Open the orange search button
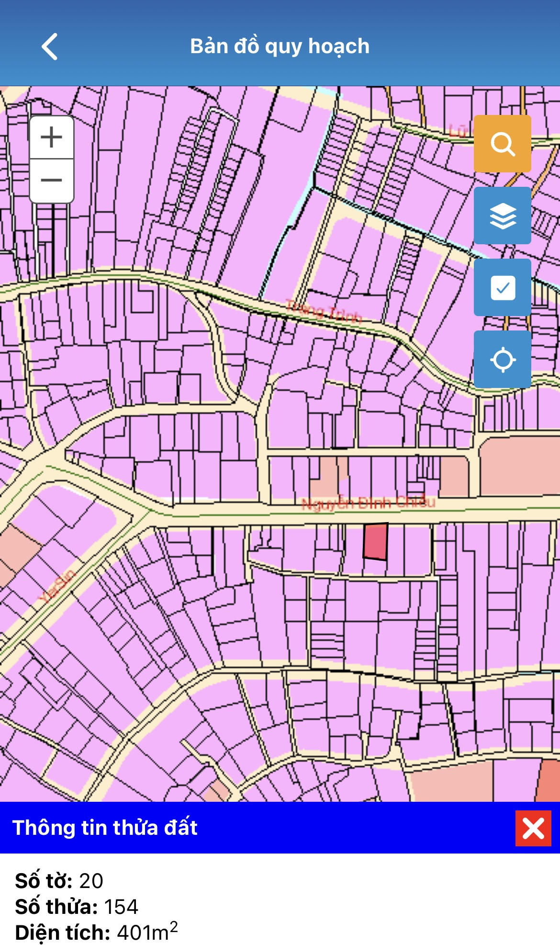The image size is (560, 945). coord(502,144)
